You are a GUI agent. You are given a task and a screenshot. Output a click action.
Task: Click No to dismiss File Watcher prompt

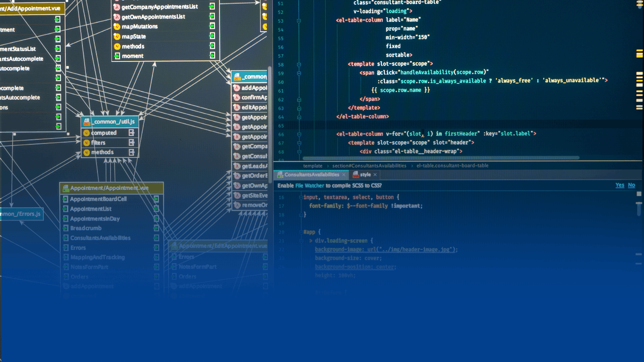point(631,185)
